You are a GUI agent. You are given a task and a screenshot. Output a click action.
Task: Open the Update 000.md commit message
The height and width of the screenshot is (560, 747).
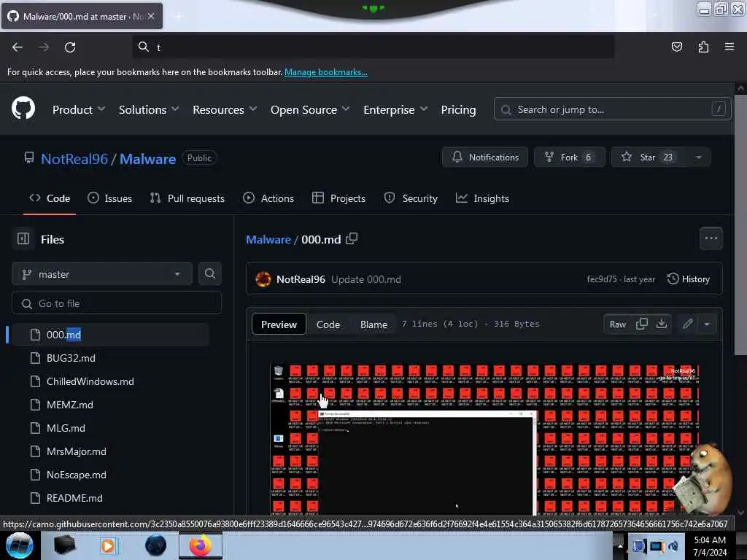point(366,279)
